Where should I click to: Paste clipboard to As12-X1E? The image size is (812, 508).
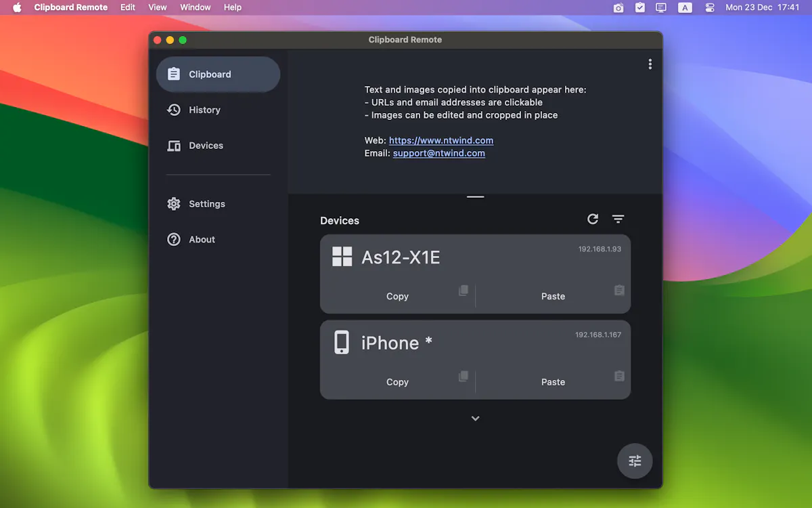tap(553, 296)
